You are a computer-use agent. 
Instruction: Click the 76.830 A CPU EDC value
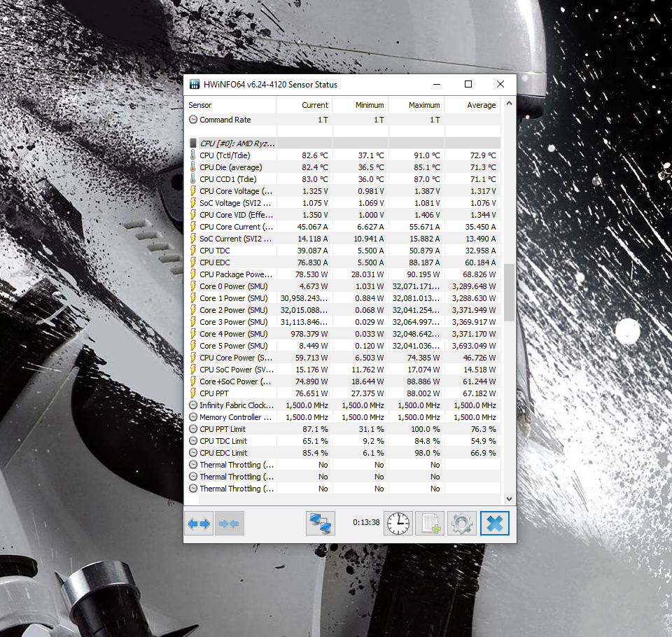(x=311, y=262)
